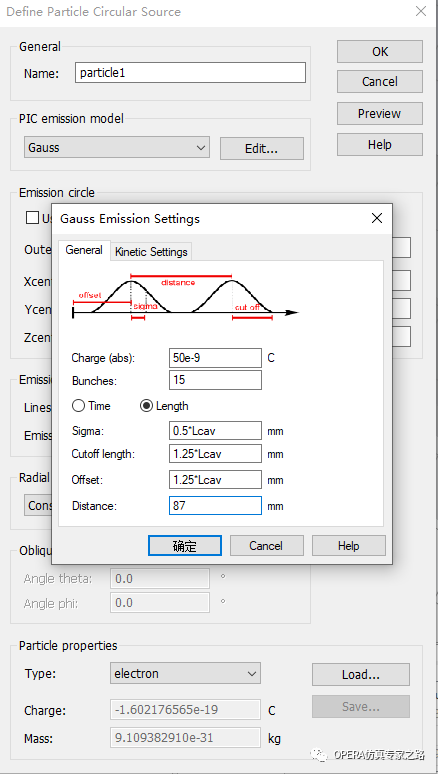Click the OK button in main dialog
Screen dimensions: 438x774
[x=380, y=51]
